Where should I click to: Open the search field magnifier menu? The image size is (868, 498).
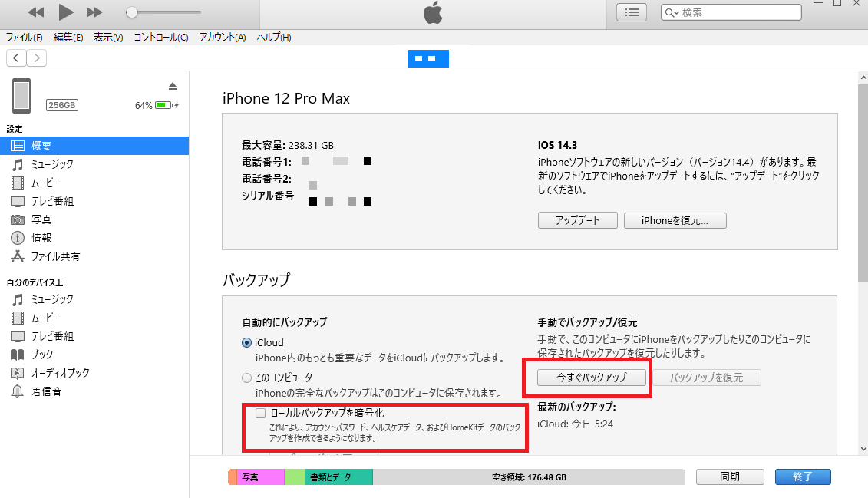(x=671, y=12)
